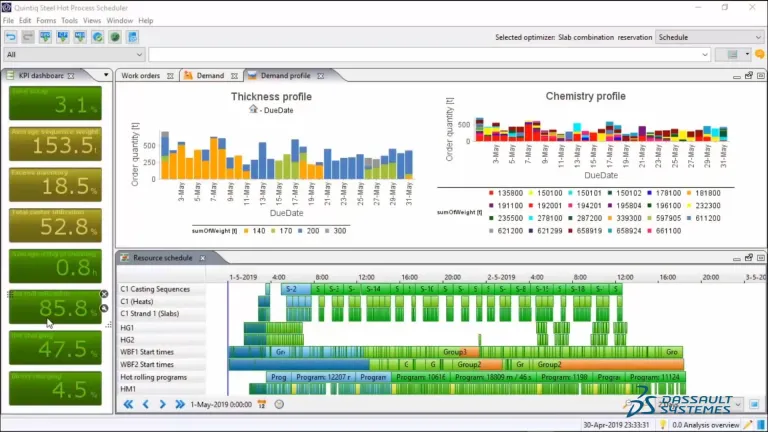The height and width of the screenshot is (432, 768).
Task: Click the green globe toolbar icon
Action: pyautogui.click(x=115, y=37)
